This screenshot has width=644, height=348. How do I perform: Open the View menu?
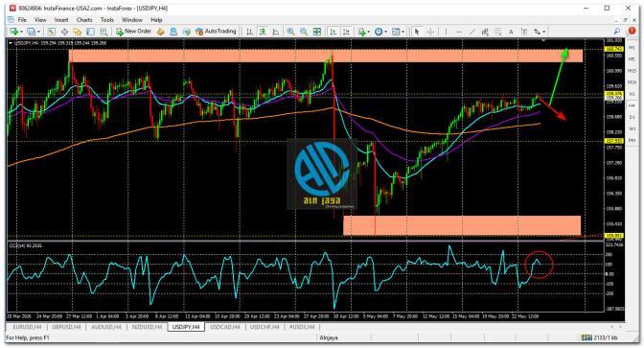pyautogui.click(x=40, y=20)
